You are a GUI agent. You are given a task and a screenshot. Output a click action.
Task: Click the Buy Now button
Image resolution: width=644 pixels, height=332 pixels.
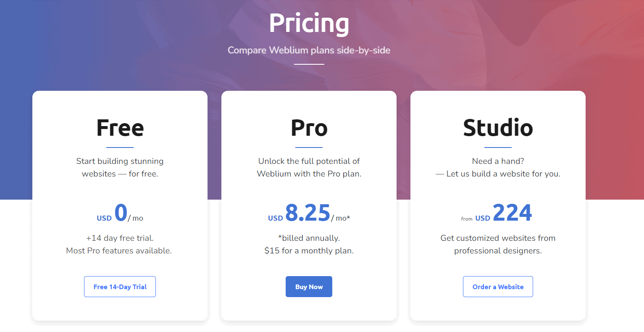[309, 287]
